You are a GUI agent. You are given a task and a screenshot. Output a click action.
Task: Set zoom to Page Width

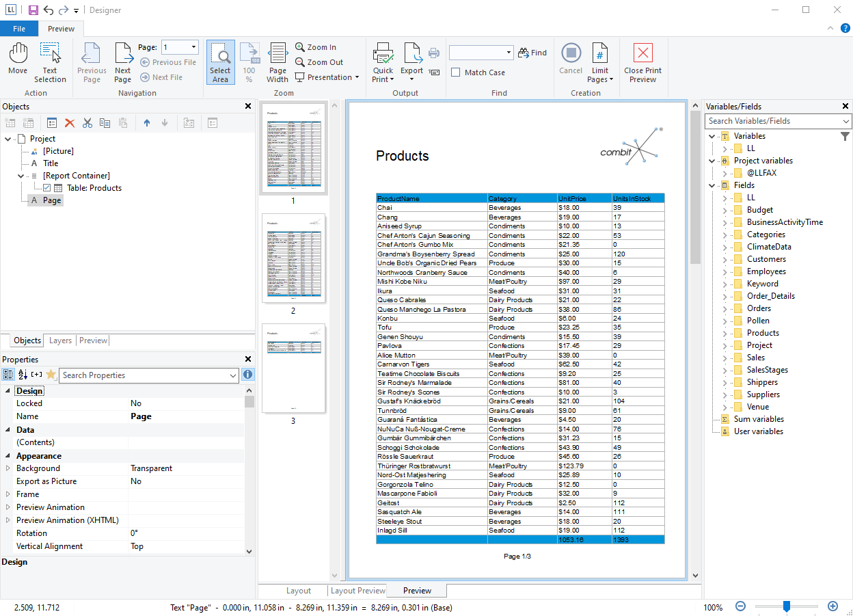[277, 62]
